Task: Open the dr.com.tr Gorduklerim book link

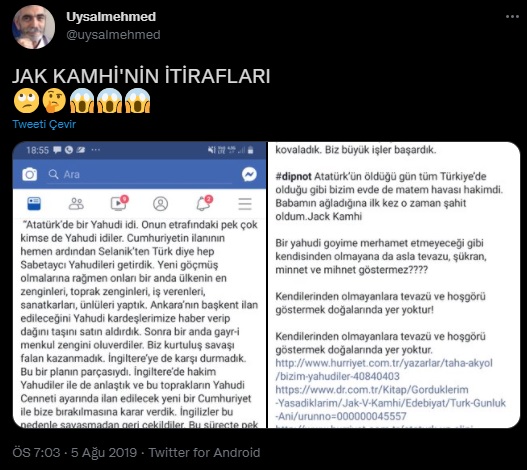Action: [391, 403]
